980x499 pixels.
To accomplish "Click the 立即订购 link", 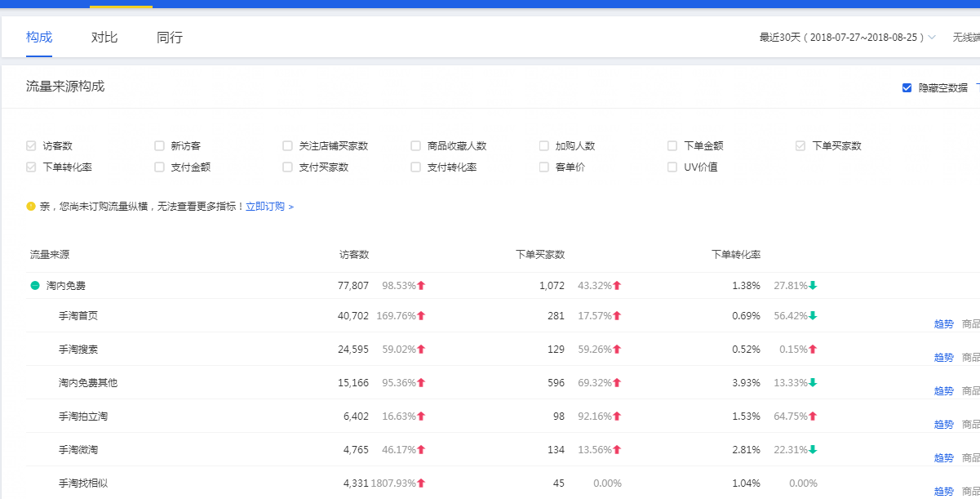I will (269, 207).
